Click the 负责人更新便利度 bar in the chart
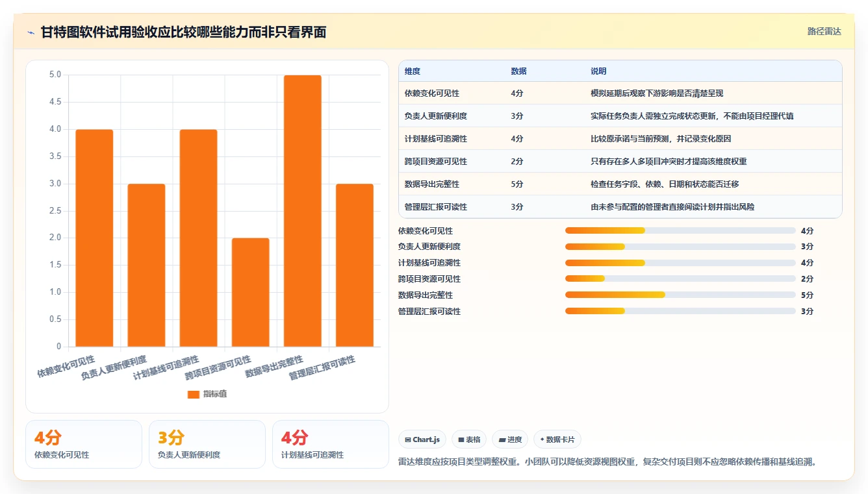This screenshot has height=494, width=868. pos(146,266)
